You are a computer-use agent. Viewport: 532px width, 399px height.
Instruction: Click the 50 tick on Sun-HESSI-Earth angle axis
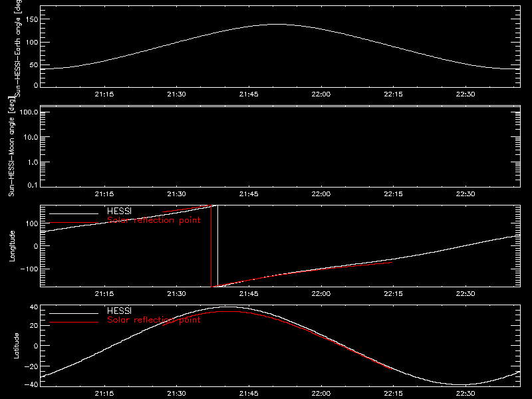click(x=34, y=65)
